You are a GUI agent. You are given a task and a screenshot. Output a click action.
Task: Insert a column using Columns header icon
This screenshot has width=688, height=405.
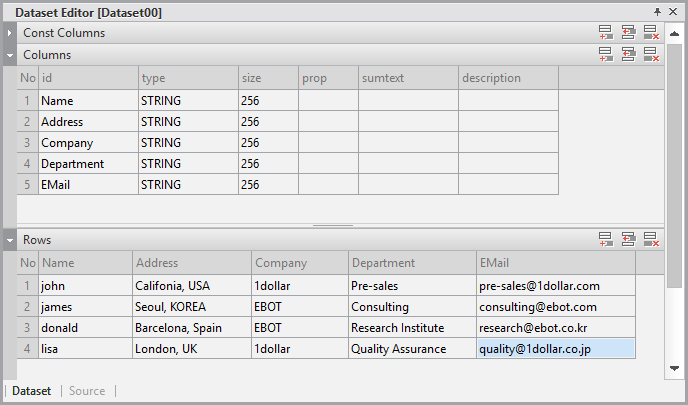[x=628, y=55]
